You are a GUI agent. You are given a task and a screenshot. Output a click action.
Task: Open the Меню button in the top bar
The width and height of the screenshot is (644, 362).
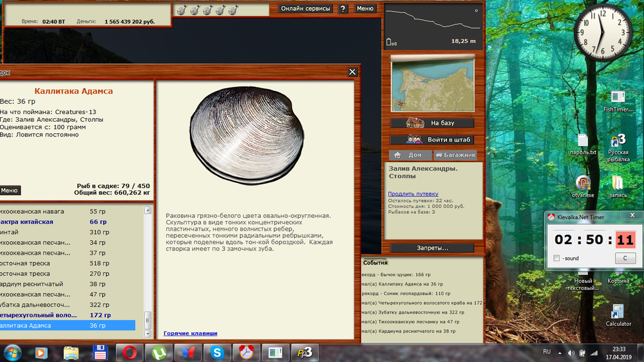pos(365,9)
